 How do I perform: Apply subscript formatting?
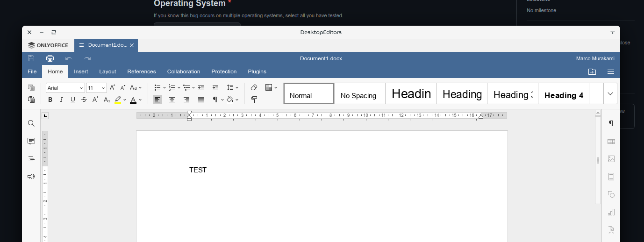click(107, 100)
